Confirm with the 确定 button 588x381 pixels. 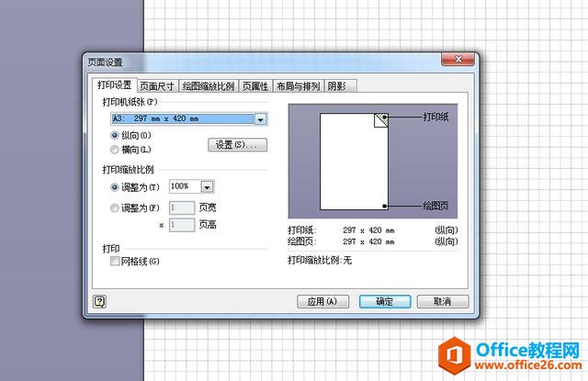(x=385, y=301)
